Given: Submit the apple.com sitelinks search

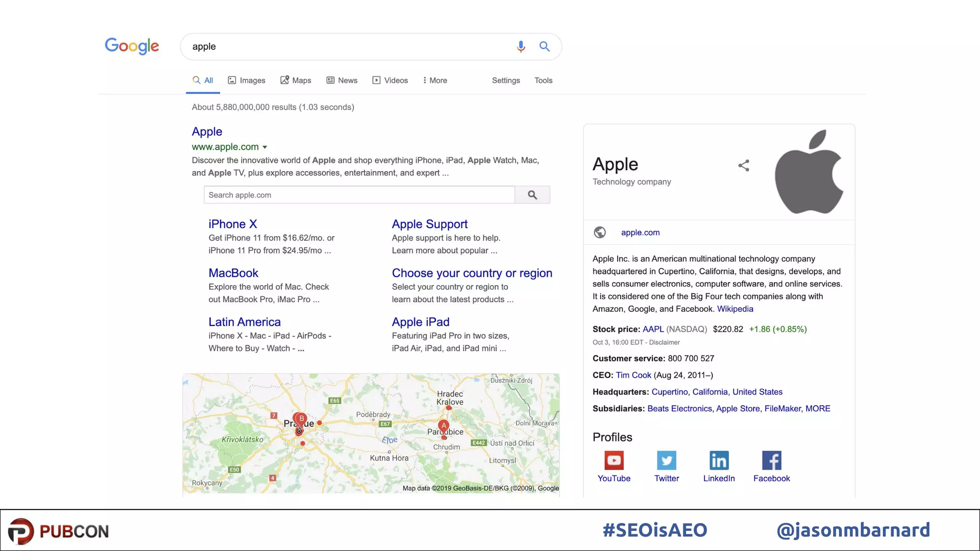Looking at the screenshot, I should click(x=532, y=195).
